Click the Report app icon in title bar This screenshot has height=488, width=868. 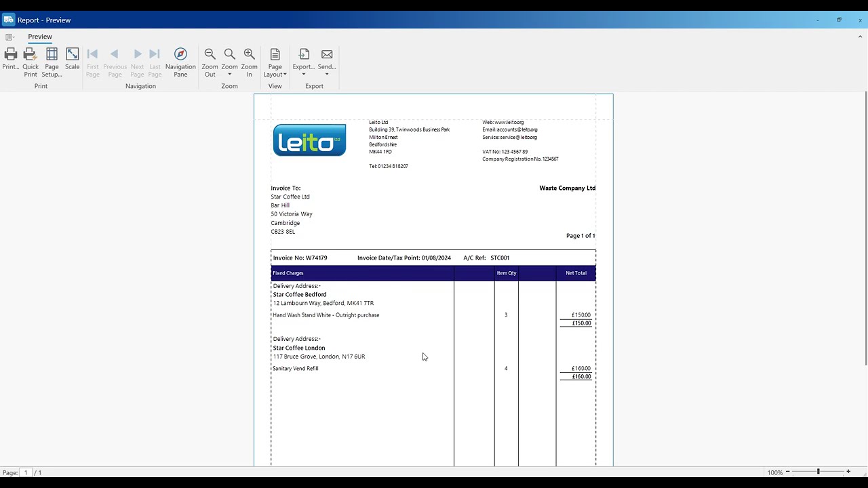tap(8, 20)
